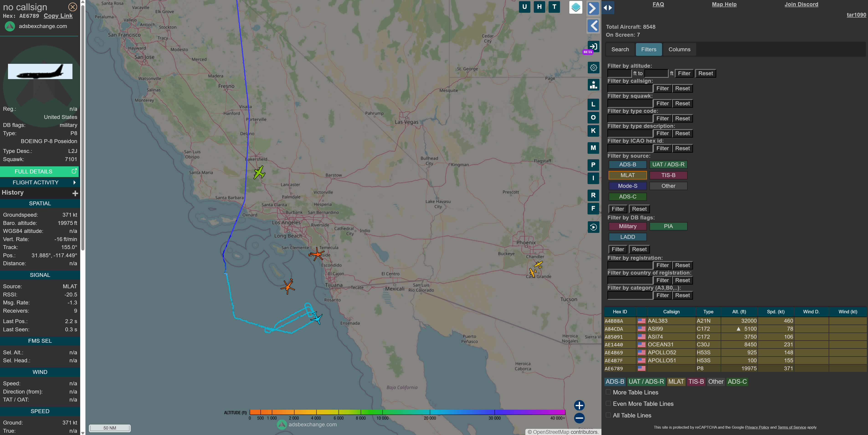The image size is (868, 435).
Task: Collapse sidebar with right chevron button
Action: (x=593, y=8)
